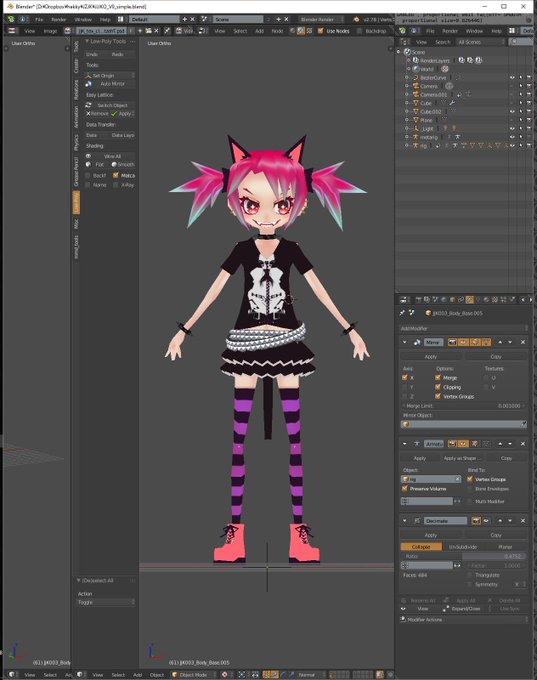Uncheck the Clipping option in Mirror modifier
Viewport: 537px width, 680px height.
(x=438, y=387)
